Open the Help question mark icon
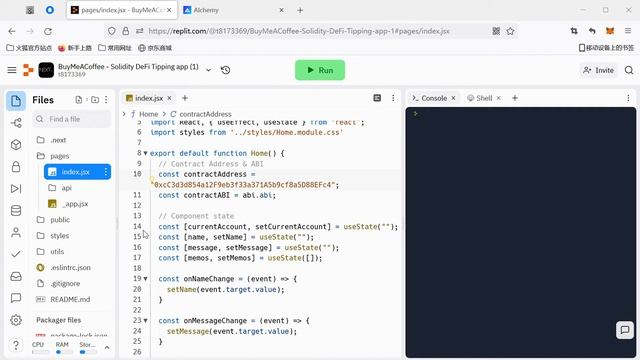The image size is (640, 360). pyautogui.click(x=16, y=345)
